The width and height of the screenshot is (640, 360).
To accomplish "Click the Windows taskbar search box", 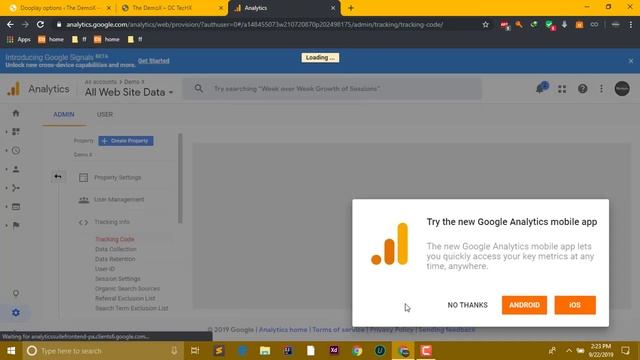I will 102,351.
